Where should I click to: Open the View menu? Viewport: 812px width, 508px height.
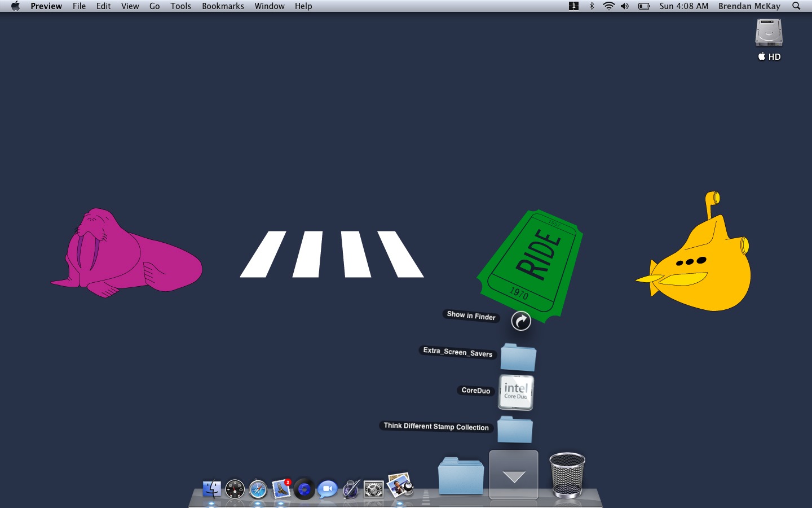pos(130,6)
